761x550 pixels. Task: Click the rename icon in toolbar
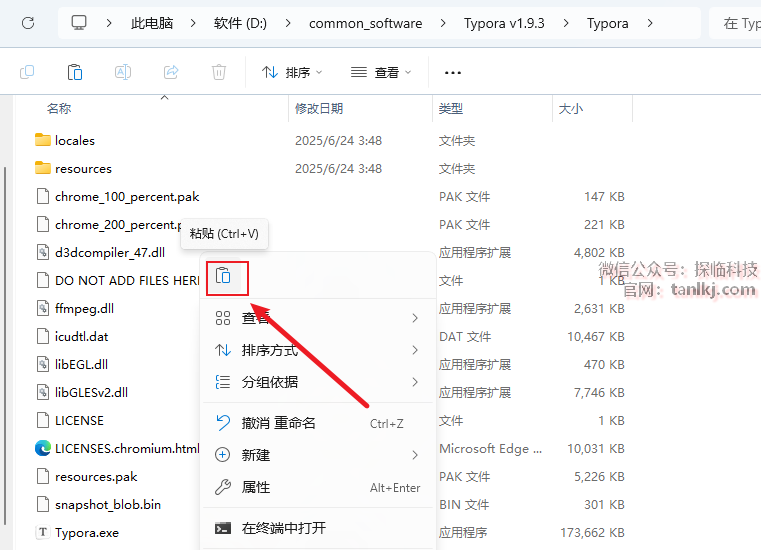123,72
